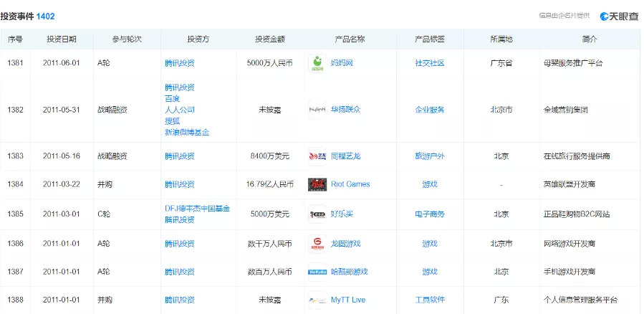Click the 投资日期 column header
The height and width of the screenshot is (314, 644).
coord(61,39)
